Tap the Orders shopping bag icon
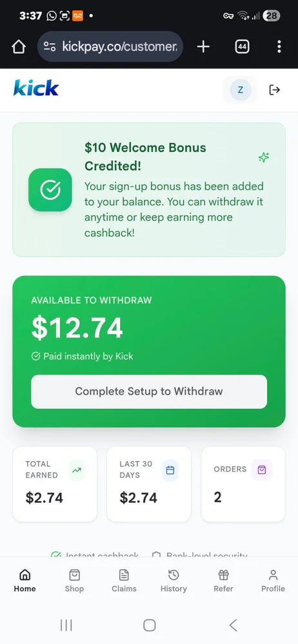This screenshot has height=644, width=298. click(x=262, y=470)
